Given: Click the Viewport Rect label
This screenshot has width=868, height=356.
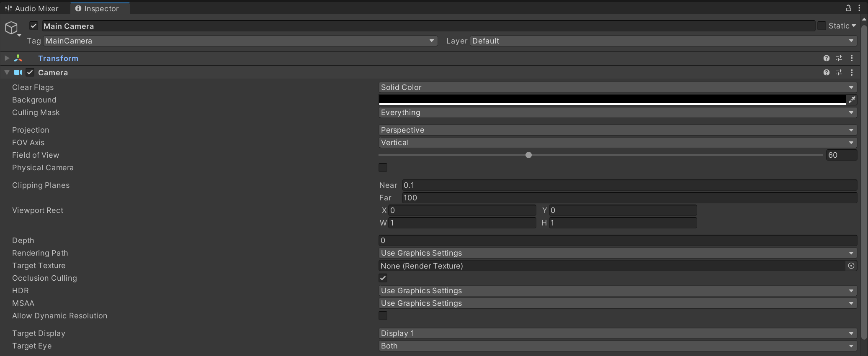Looking at the screenshot, I should (38, 210).
